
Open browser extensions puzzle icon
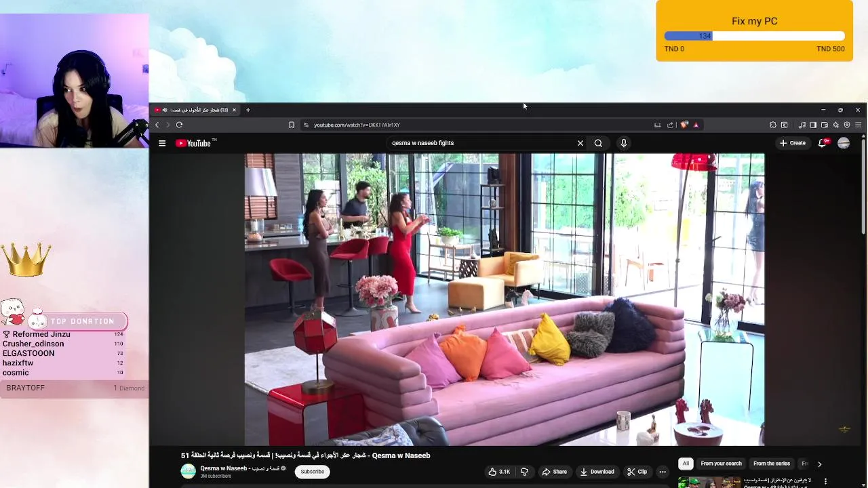tap(773, 125)
